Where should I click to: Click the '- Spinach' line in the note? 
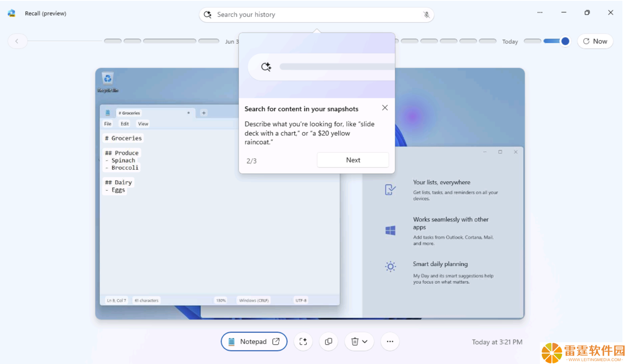[120, 160]
